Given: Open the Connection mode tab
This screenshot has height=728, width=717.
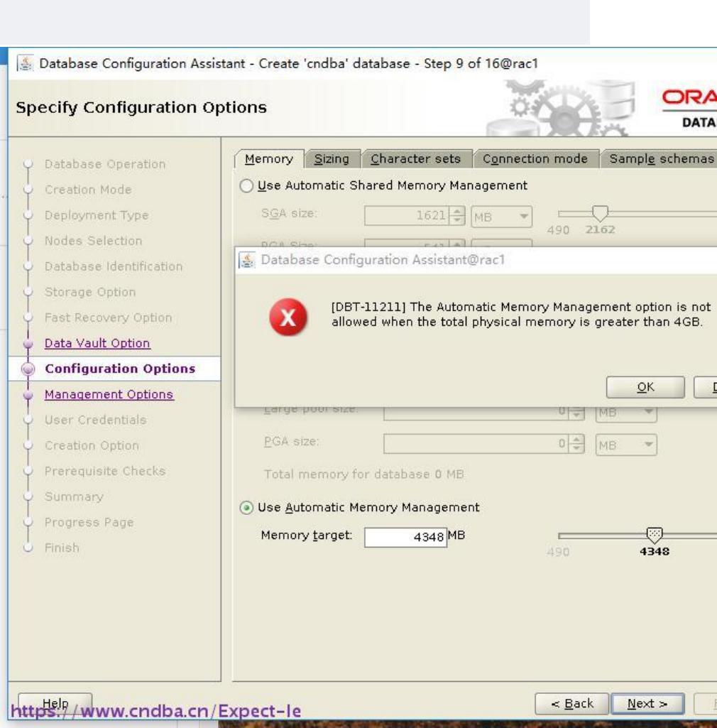Looking at the screenshot, I should point(535,159).
